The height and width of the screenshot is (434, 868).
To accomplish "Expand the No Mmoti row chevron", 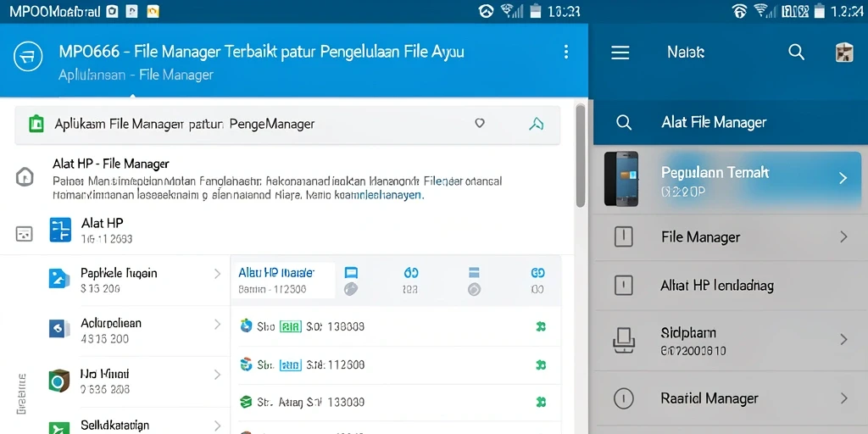I will pyautogui.click(x=217, y=375).
